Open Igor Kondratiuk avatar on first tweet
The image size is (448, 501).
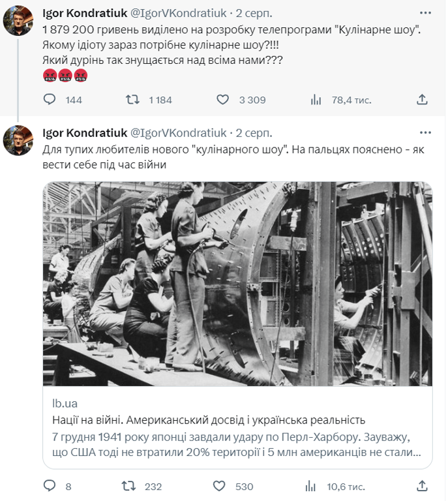(18, 20)
